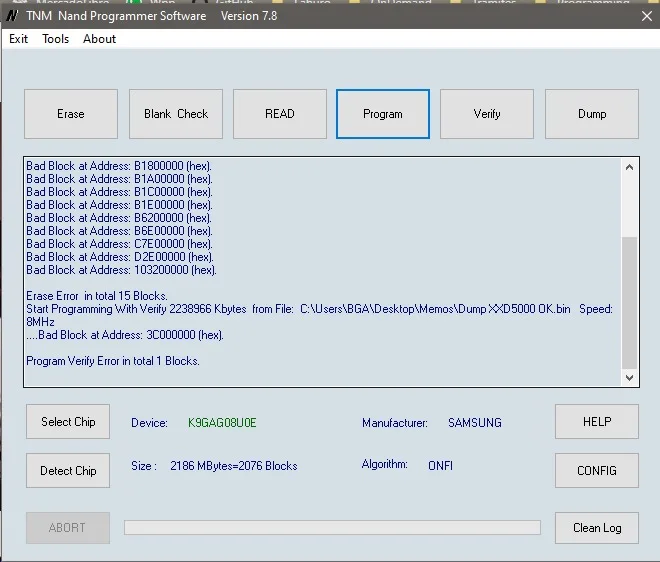Click the 'Algorithm:' label

coord(385,464)
